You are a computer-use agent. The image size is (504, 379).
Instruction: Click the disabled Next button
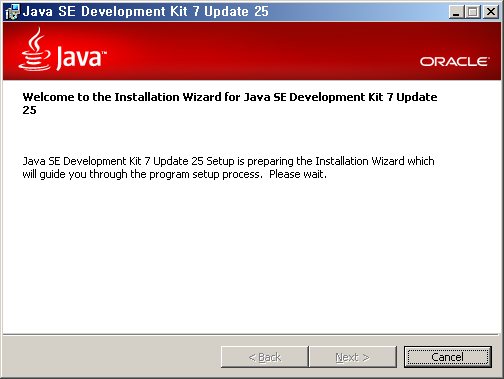tap(353, 357)
